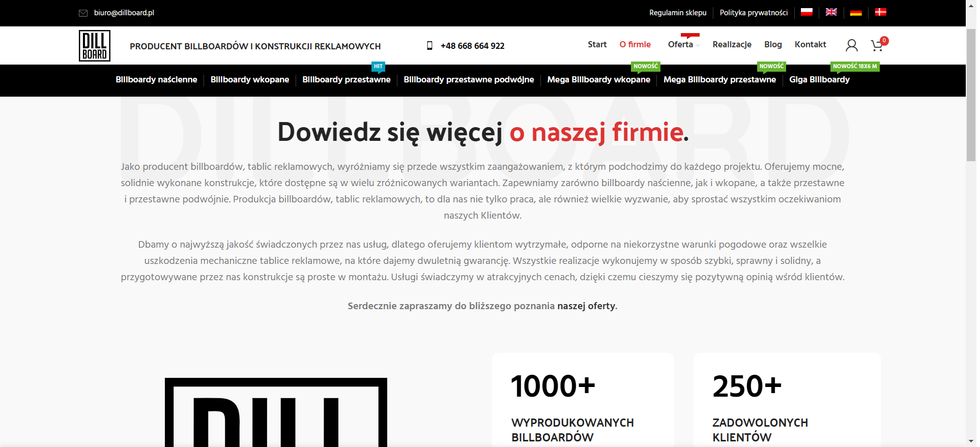Open Billboardy przestawne category
Screen dimensions: 980x447
[347, 80]
